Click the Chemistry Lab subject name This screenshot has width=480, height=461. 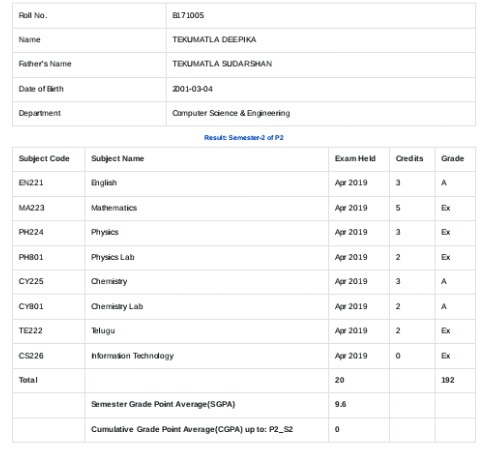tap(117, 306)
